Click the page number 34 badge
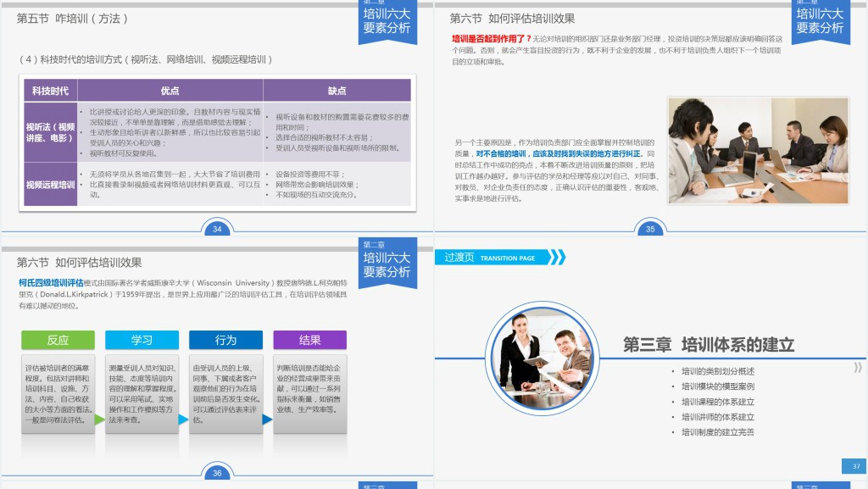The height and width of the screenshot is (489, 868). point(217,229)
